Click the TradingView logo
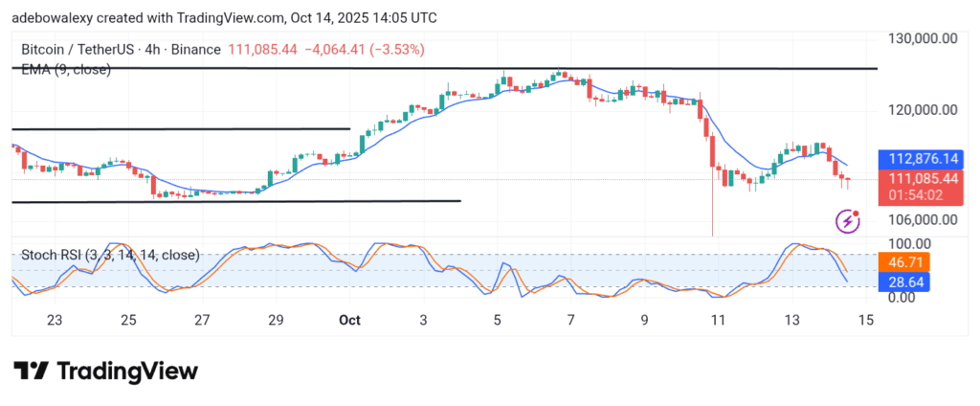Image resolution: width=980 pixels, height=406 pixels. coord(105,372)
